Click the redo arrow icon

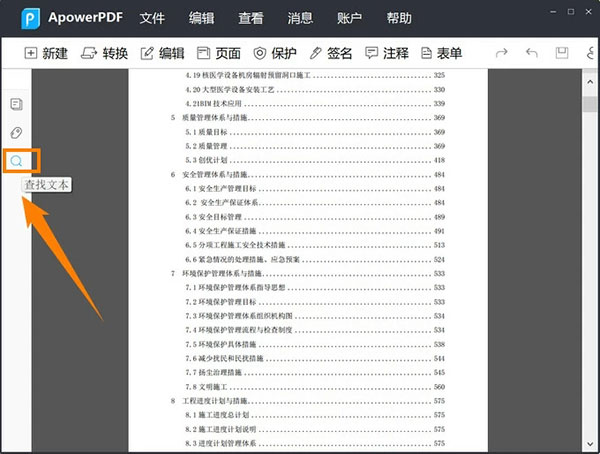pyautogui.click(x=502, y=53)
